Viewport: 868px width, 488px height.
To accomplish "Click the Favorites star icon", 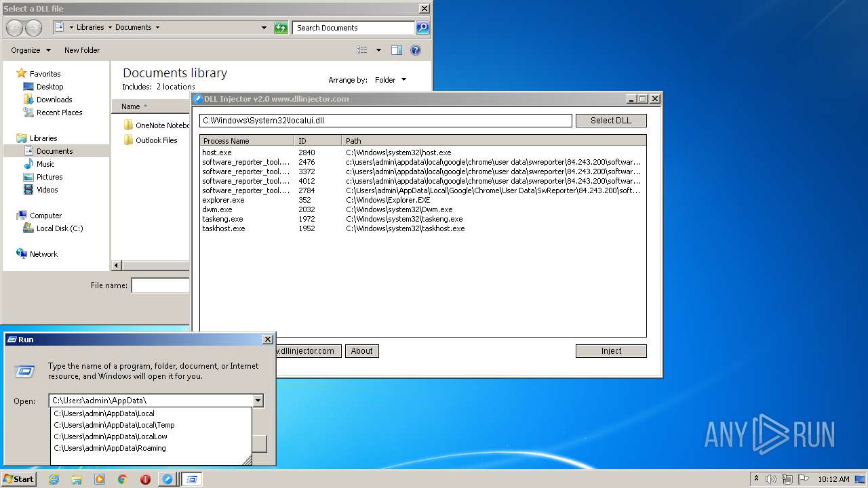I will [x=22, y=73].
